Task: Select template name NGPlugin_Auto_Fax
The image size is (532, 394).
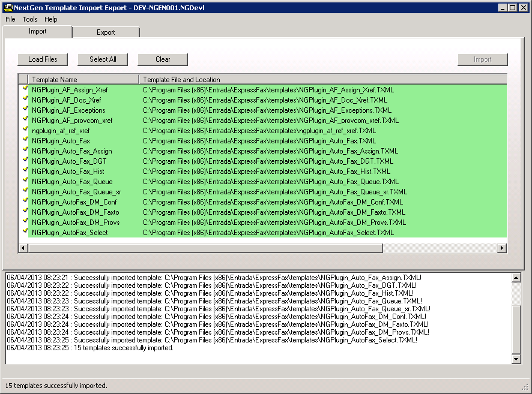Action: [x=61, y=140]
